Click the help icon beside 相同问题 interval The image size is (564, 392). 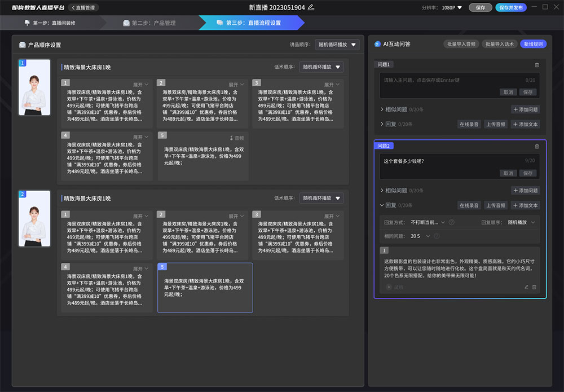437,236
